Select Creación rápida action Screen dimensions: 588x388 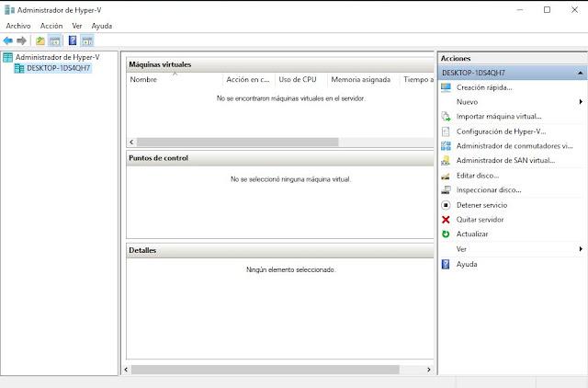tap(484, 87)
